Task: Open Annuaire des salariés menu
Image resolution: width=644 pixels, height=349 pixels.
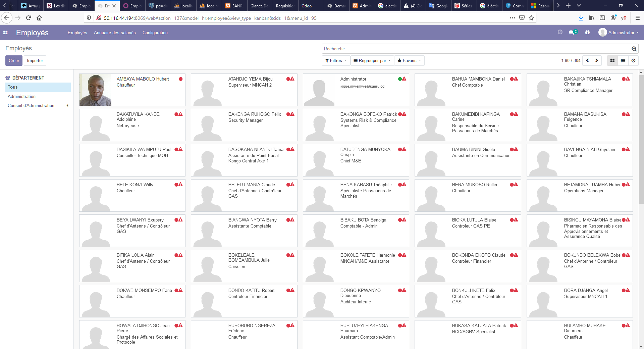Action: tap(115, 33)
